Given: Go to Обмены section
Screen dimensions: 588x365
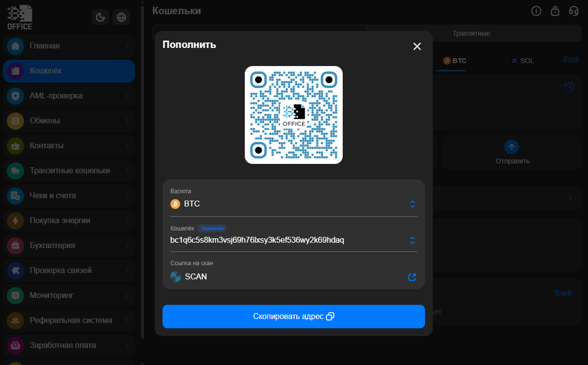Looking at the screenshot, I should coord(69,121).
